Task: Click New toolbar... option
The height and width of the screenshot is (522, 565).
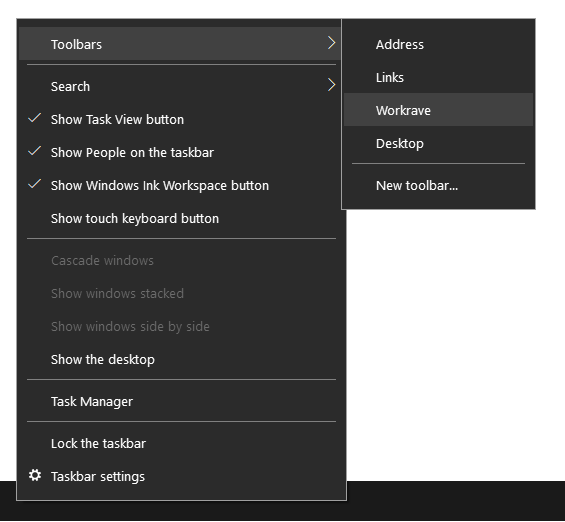Action: pyautogui.click(x=438, y=186)
